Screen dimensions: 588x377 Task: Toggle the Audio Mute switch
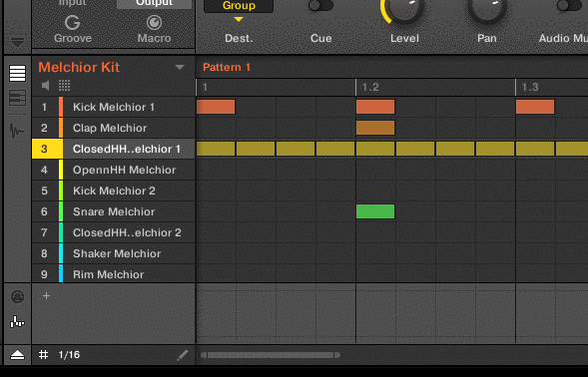click(x=569, y=5)
